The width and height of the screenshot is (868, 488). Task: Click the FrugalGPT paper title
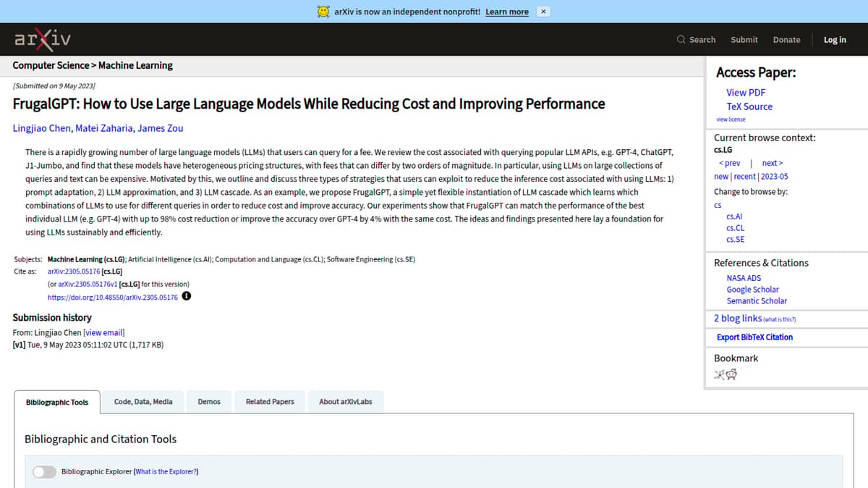click(x=309, y=104)
